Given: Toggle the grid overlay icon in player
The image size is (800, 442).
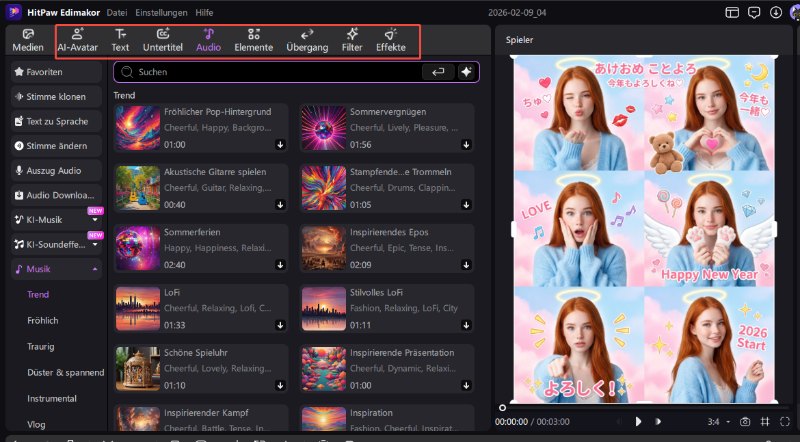Looking at the screenshot, I should [x=765, y=422].
